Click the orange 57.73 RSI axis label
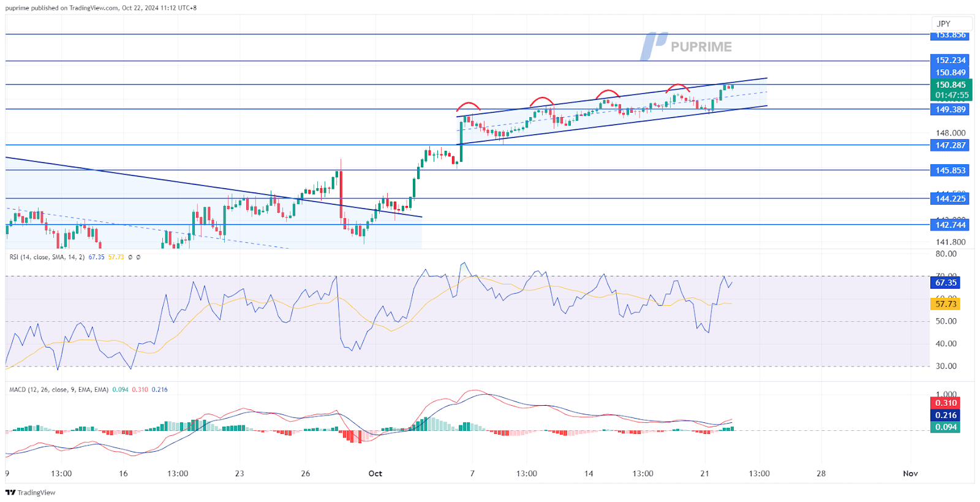 click(x=946, y=303)
